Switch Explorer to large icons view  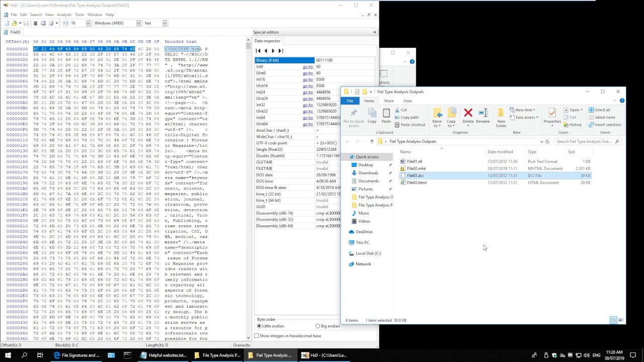point(621,320)
